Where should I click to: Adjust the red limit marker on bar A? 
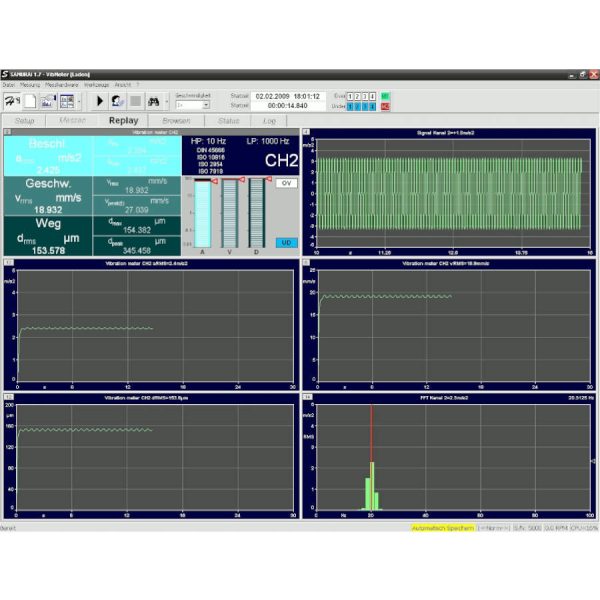coord(215,181)
